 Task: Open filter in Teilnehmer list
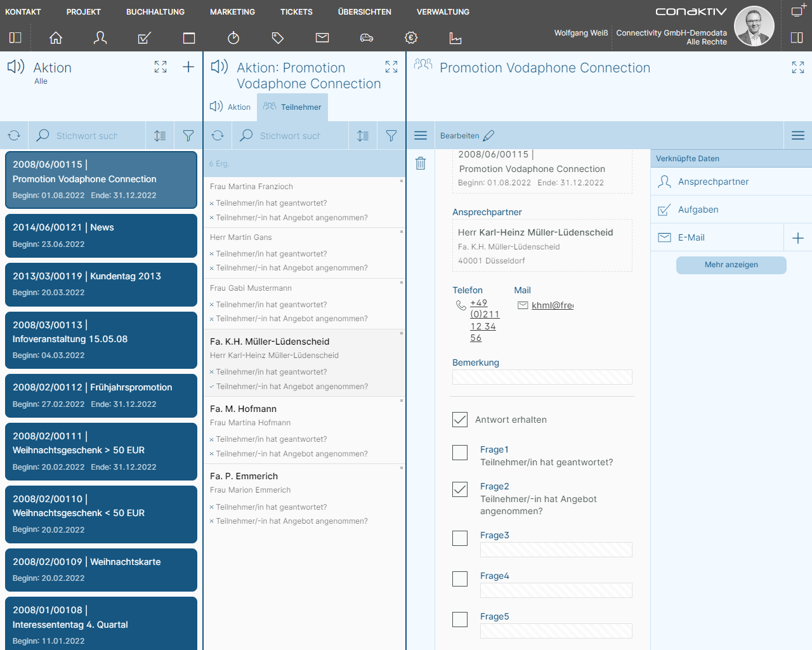[x=391, y=135]
